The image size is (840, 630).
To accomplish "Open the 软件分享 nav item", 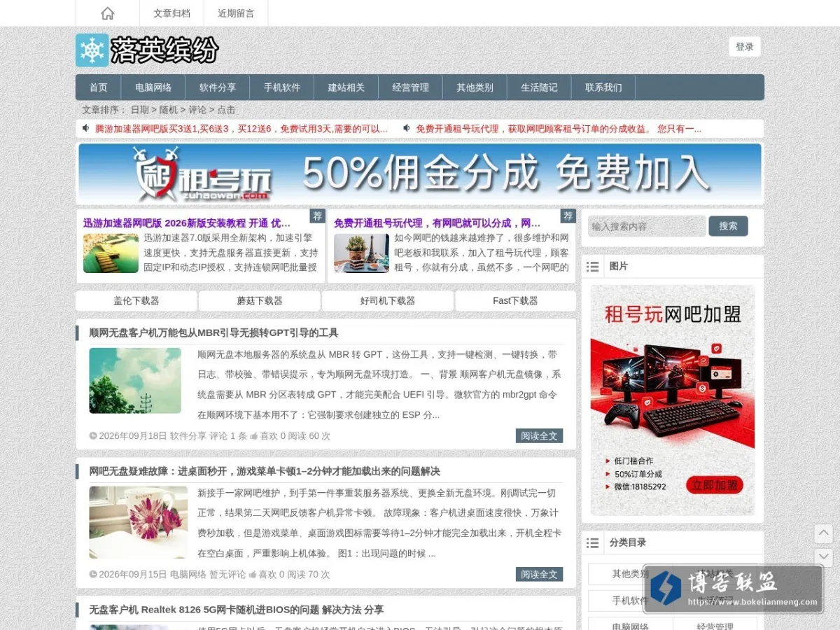I will pos(218,87).
